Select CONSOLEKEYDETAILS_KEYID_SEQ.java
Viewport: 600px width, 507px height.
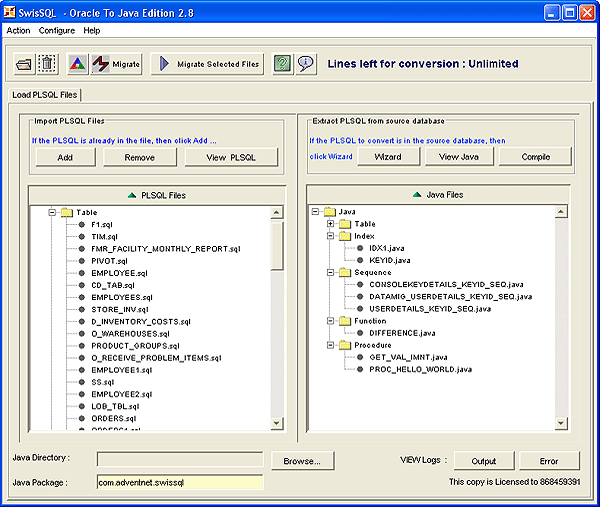(x=446, y=285)
